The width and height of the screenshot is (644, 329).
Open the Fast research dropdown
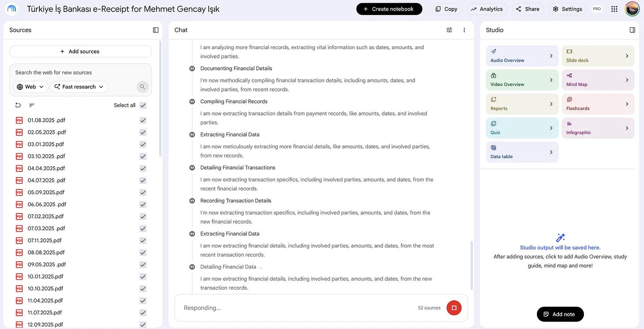coord(79,87)
